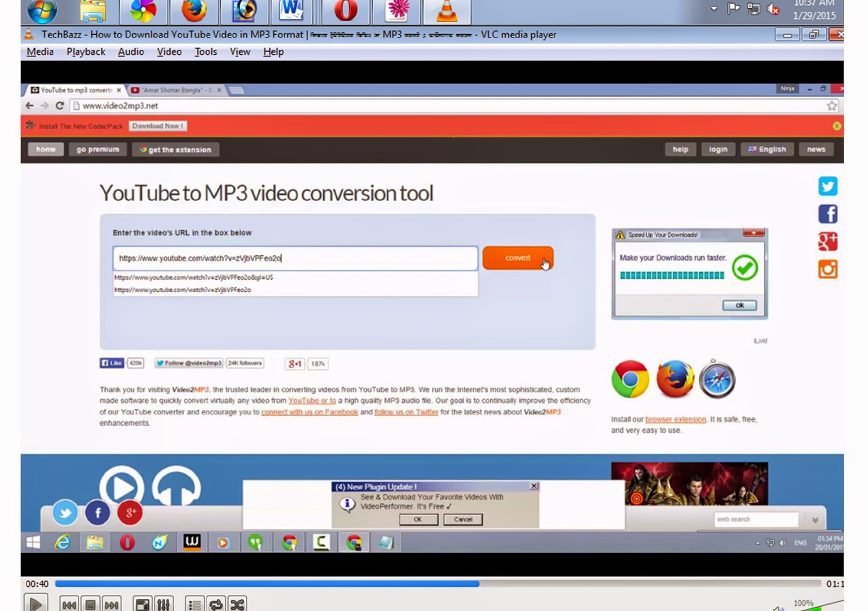868x611 pixels.
Task: Open VLC extended settings equalizer icon
Action: [x=163, y=604]
